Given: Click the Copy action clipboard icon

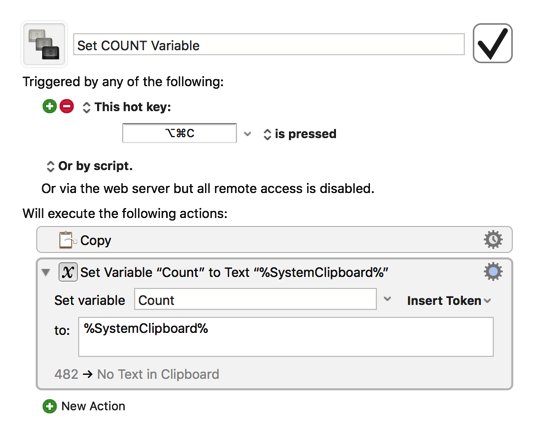Looking at the screenshot, I should (x=66, y=240).
